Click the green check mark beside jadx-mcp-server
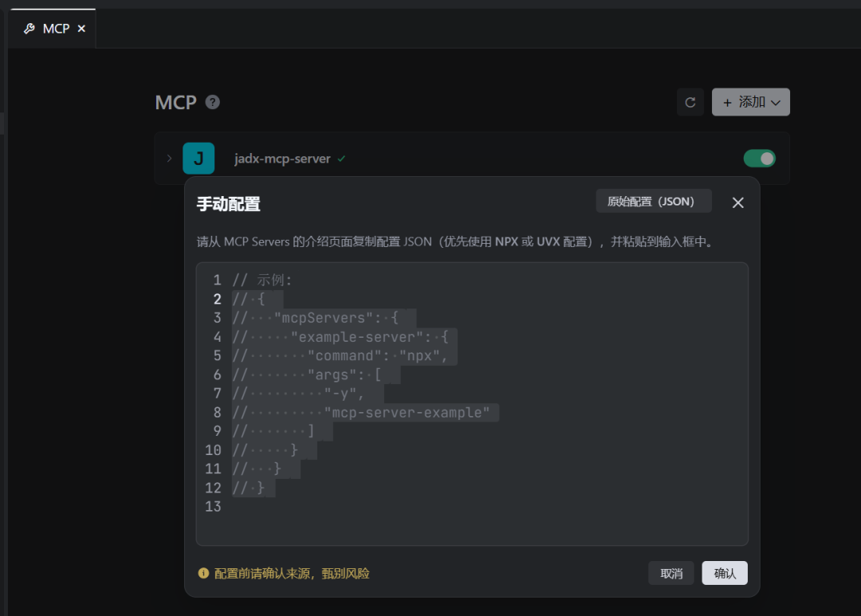 [x=341, y=159]
